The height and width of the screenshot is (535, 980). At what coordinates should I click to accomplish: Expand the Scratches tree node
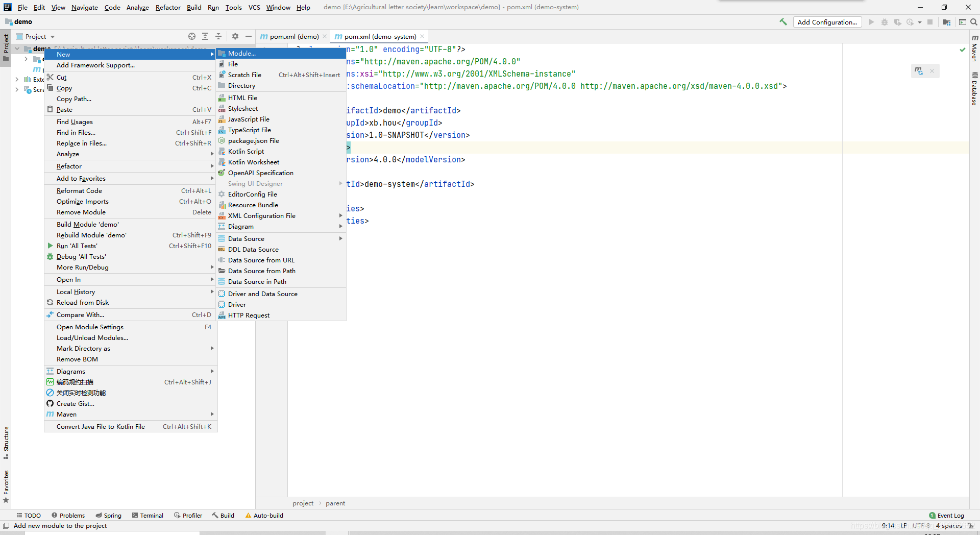pyautogui.click(x=17, y=89)
